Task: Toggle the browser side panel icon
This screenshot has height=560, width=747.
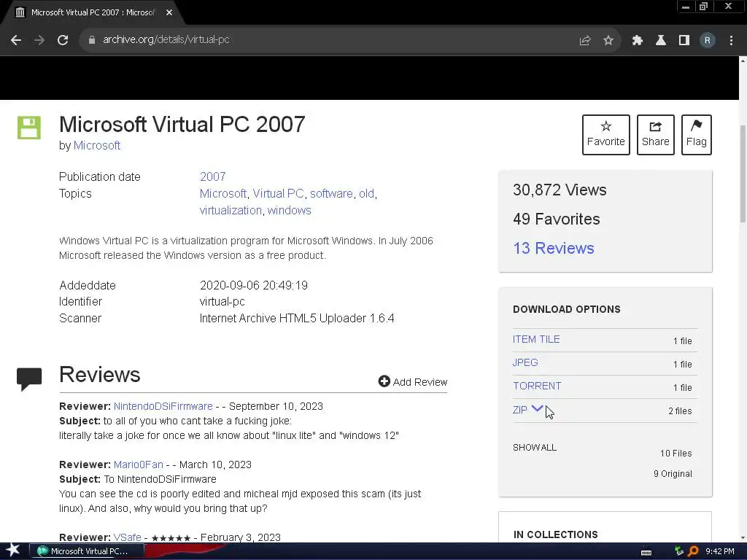Action: point(684,41)
